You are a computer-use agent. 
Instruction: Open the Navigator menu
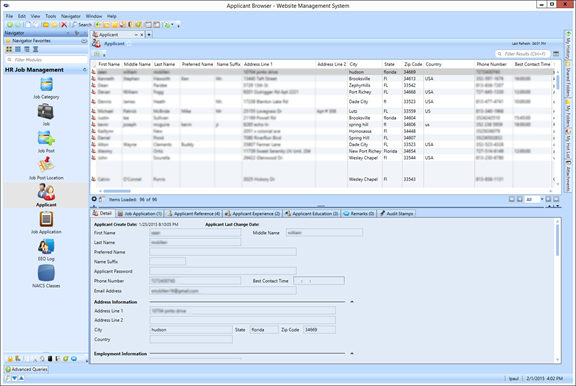71,16
